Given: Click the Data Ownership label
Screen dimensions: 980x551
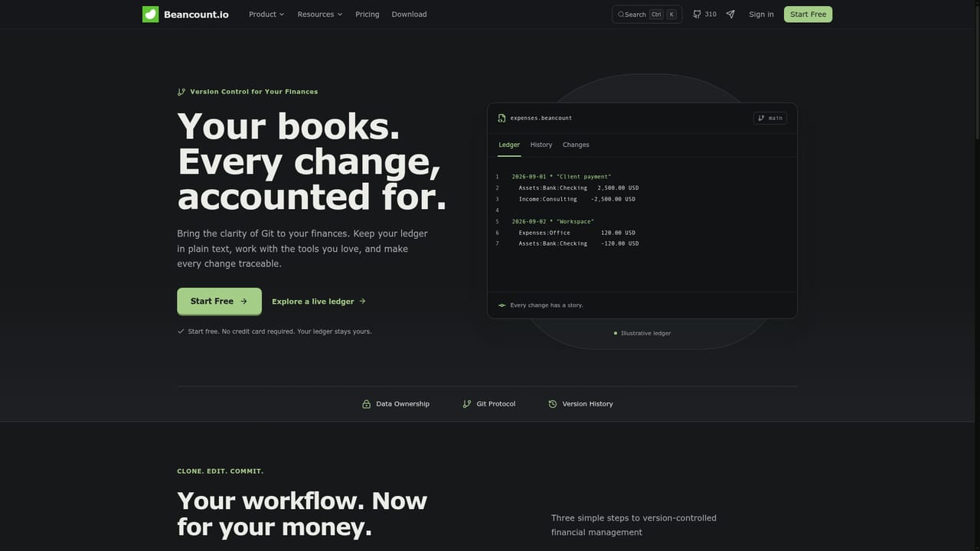Looking at the screenshot, I should click(403, 404).
